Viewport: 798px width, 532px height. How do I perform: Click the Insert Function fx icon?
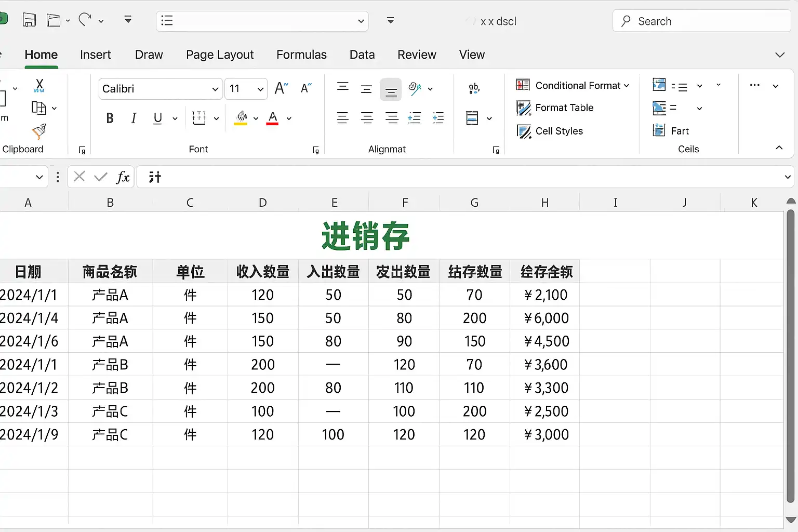123,177
